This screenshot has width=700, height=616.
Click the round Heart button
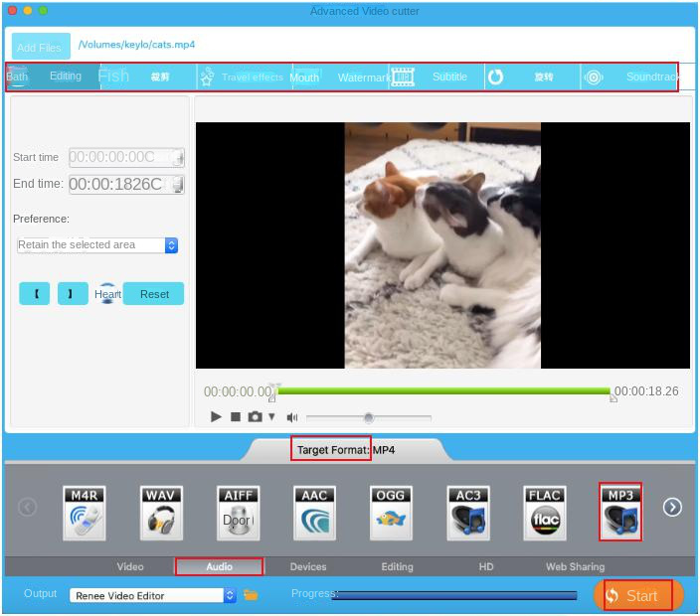pos(107,293)
